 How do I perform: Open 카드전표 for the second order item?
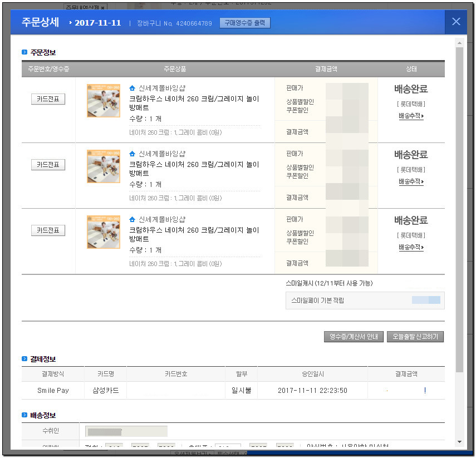48,165
